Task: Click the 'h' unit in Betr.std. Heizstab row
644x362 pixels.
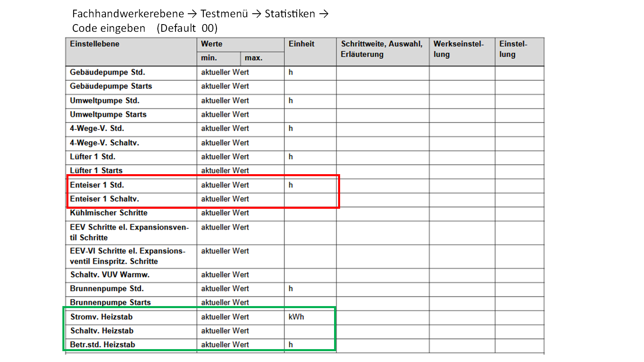Action: 291,345
